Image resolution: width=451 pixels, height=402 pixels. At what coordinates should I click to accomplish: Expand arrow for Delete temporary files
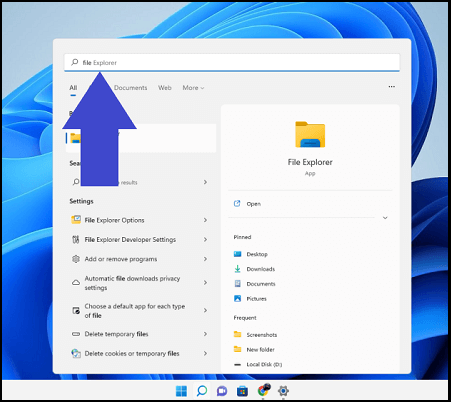coord(205,334)
